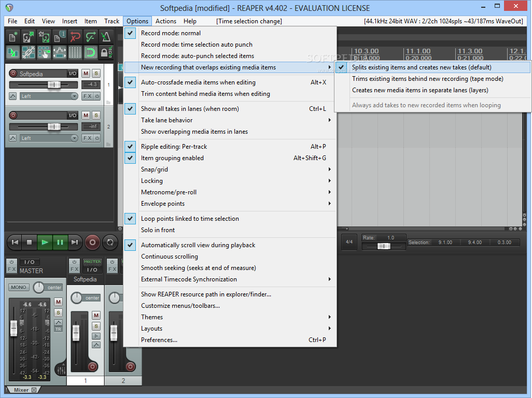Open the Track menu
532x398 pixels.
pos(111,21)
